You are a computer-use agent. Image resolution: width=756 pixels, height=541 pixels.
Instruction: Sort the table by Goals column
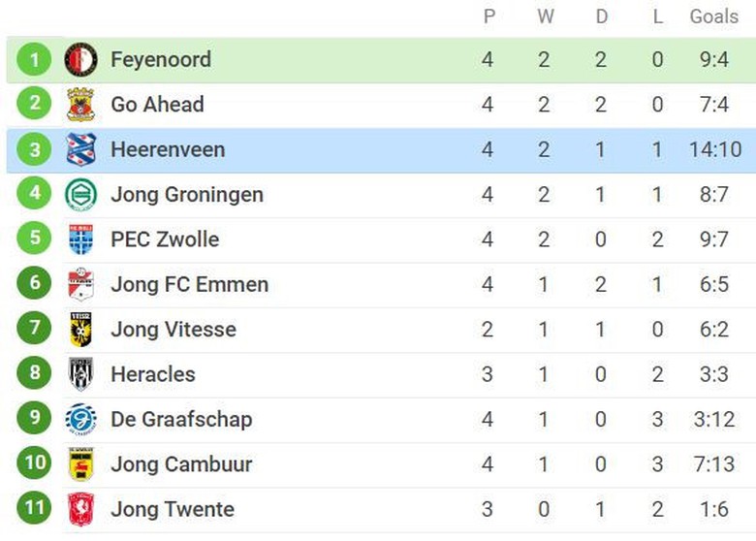[x=713, y=16]
